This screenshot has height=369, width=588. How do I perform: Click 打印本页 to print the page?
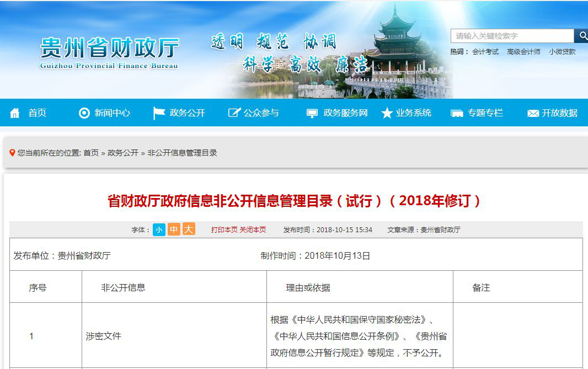(224, 230)
